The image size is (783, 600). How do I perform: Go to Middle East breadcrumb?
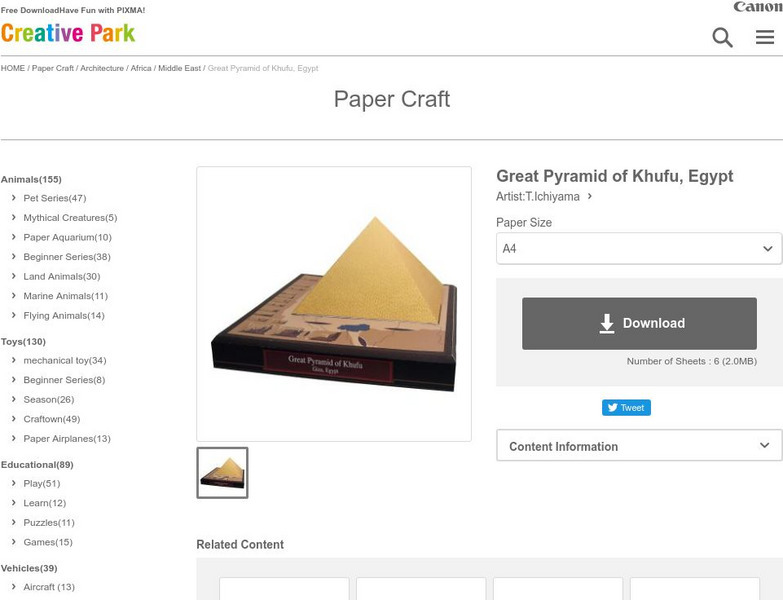[x=179, y=68]
